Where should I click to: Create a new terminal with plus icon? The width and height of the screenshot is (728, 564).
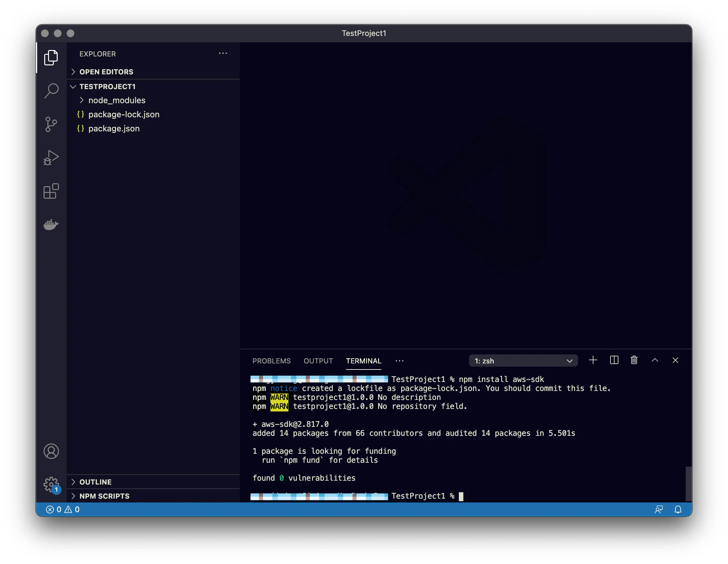coord(593,360)
